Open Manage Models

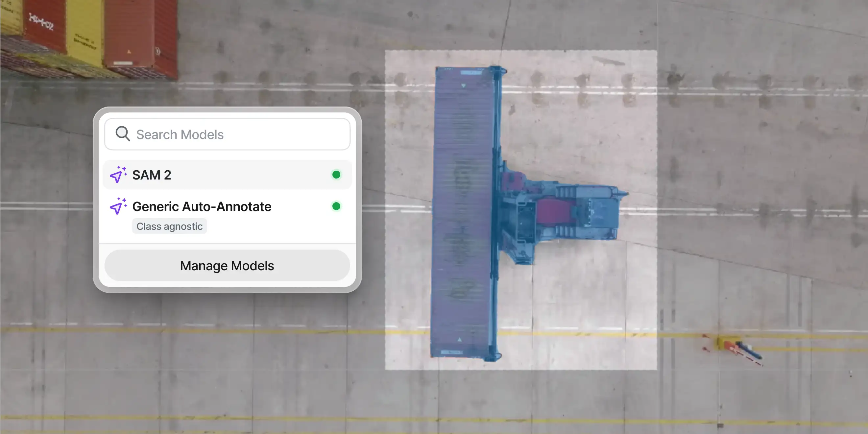tap(227, 266)
